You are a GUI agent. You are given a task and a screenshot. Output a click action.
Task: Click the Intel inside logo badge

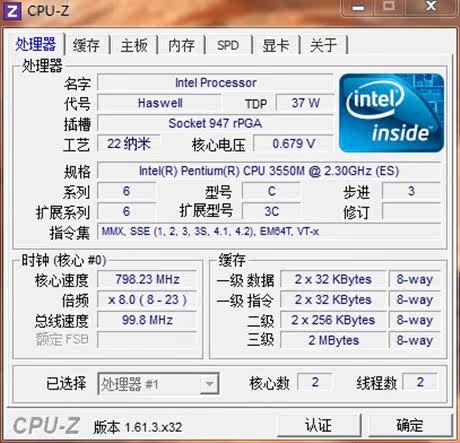point(391,113)
